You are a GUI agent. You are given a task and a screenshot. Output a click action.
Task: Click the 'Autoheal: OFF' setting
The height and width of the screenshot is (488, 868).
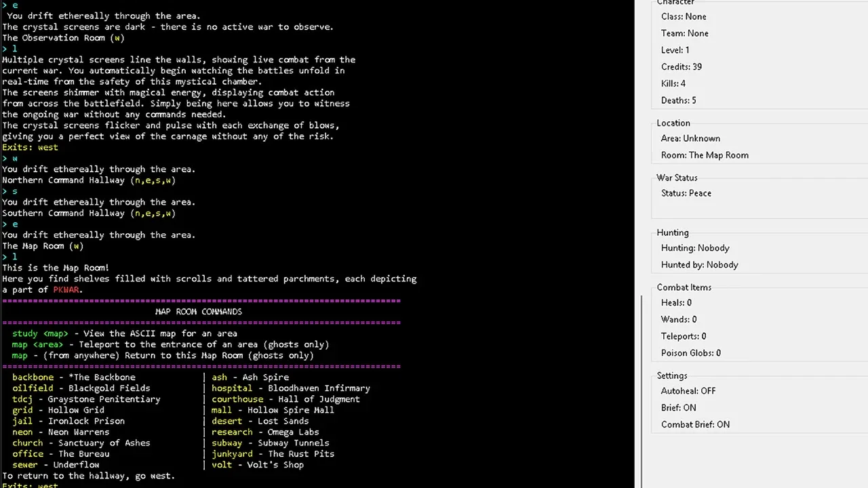pos(688,391)
